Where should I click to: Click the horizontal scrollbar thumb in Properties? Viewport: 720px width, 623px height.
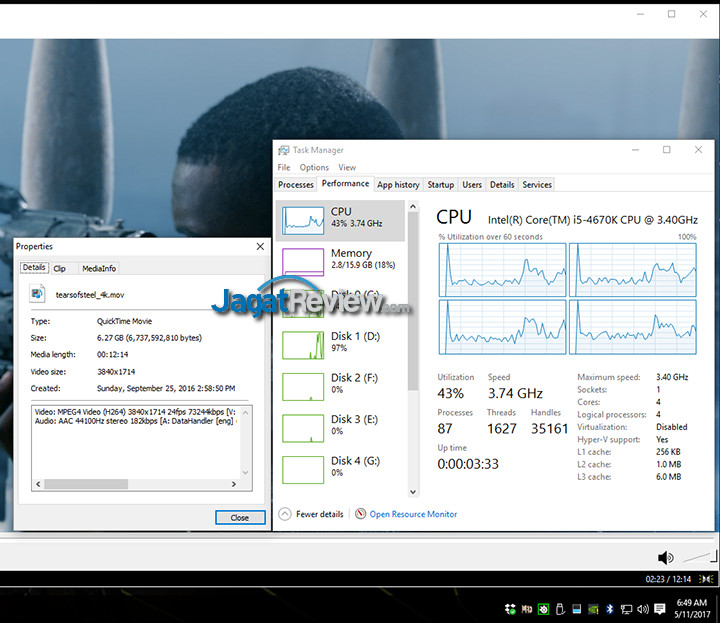click(x=86, y=484)
